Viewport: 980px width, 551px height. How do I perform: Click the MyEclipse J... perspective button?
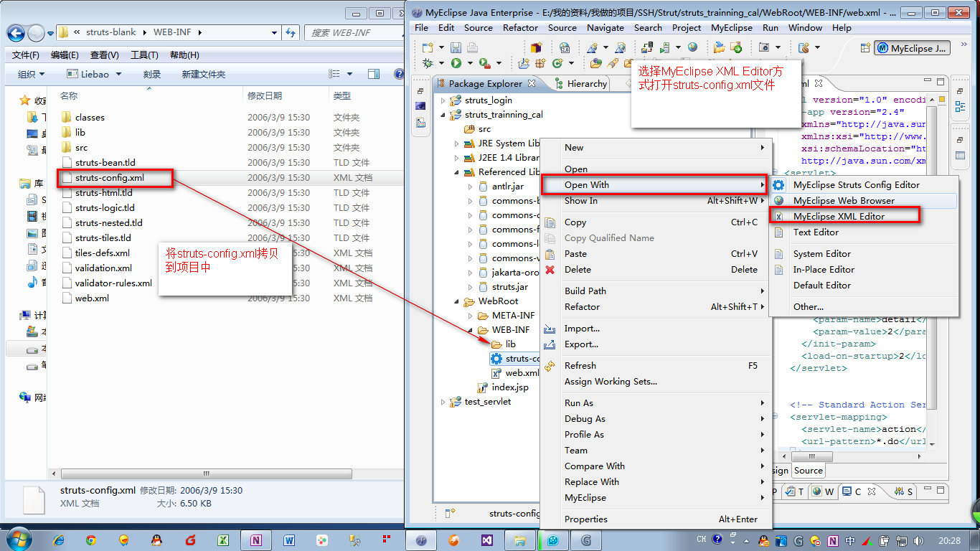click(x=913, y=48)
